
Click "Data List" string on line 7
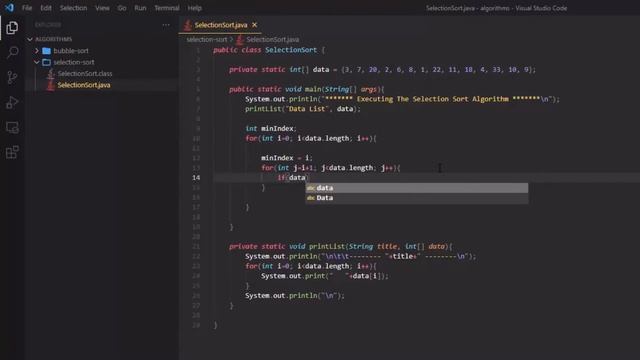click(x=307, y=109)
